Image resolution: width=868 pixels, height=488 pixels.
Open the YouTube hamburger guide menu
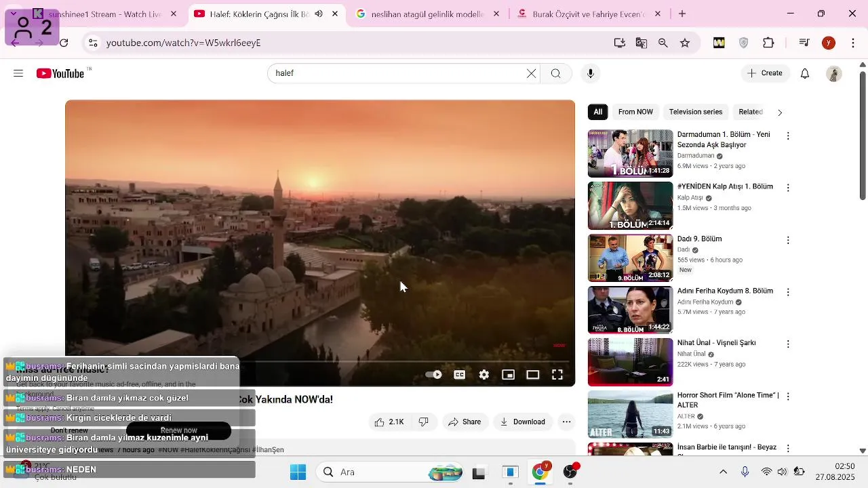[x=18, y=73]
